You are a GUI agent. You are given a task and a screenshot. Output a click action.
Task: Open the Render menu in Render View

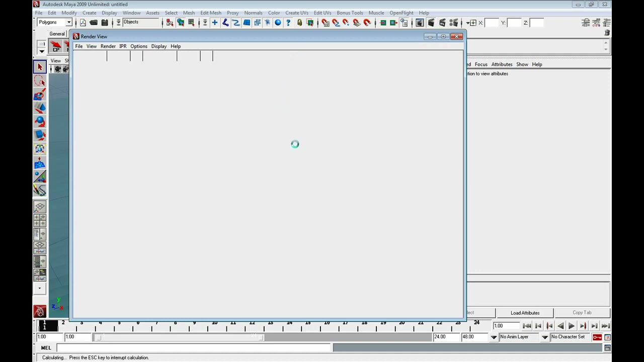click(x=108, y=46)
